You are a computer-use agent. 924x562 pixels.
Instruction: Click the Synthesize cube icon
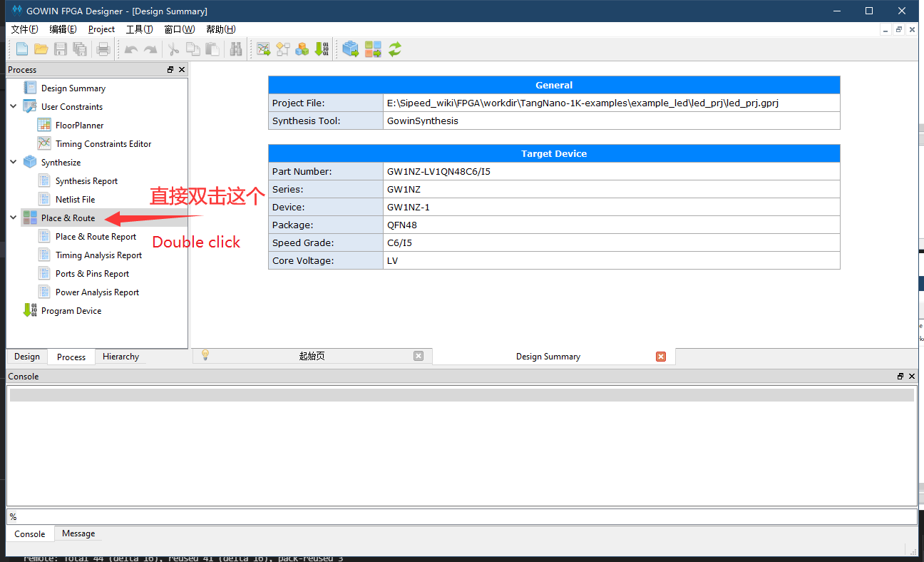click(x=30, y=162)
